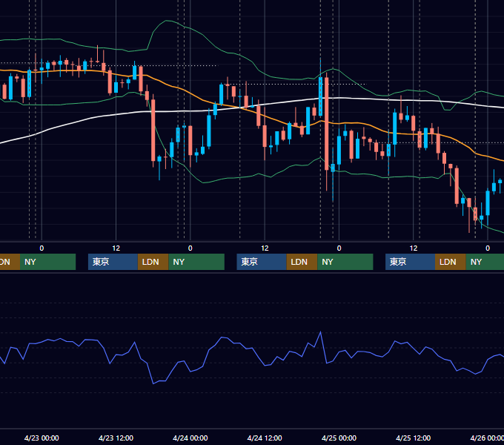Click hour label 12 above the 4/24 12:00 date
Viewport: 504px width, 445px height.
pos(265,248)
